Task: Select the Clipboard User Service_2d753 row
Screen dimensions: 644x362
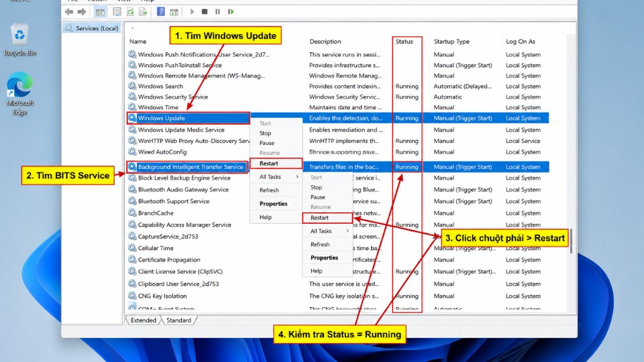Action: [x=337, y=284]
